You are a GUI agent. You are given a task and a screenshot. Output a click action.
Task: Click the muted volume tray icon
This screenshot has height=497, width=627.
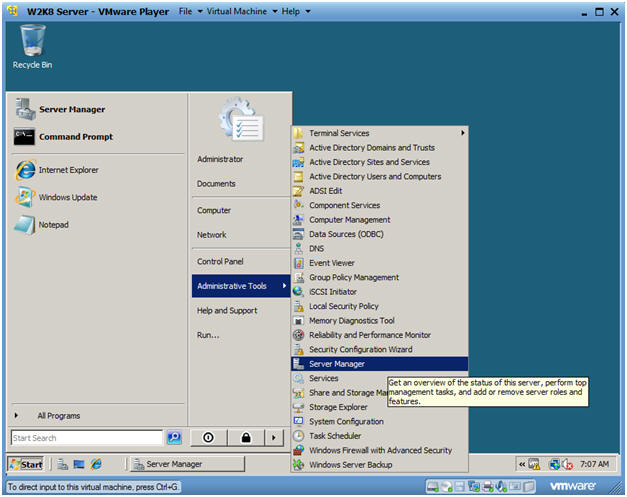[567, 464]
